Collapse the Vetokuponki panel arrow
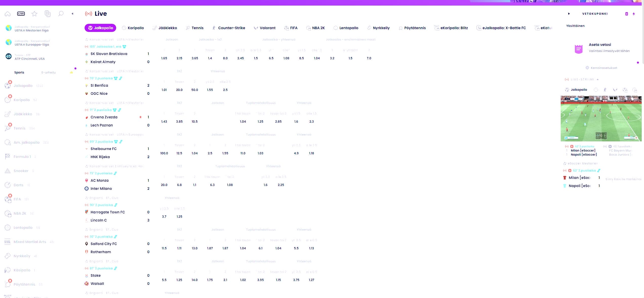 coord(569,14)
